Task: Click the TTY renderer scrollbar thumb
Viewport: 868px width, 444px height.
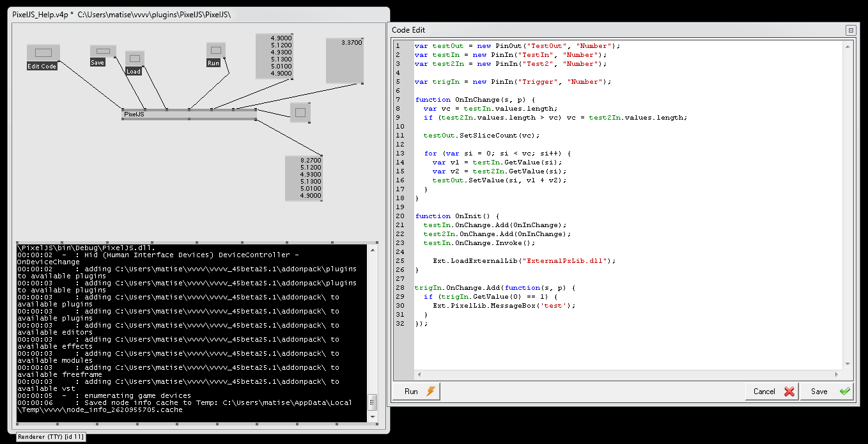Action: 372,402
